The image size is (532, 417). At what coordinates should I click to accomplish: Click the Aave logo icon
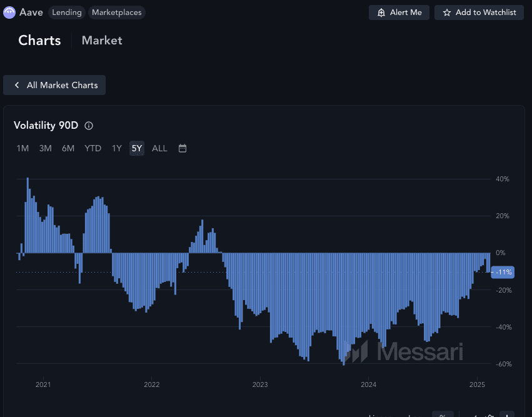(9, 13)
